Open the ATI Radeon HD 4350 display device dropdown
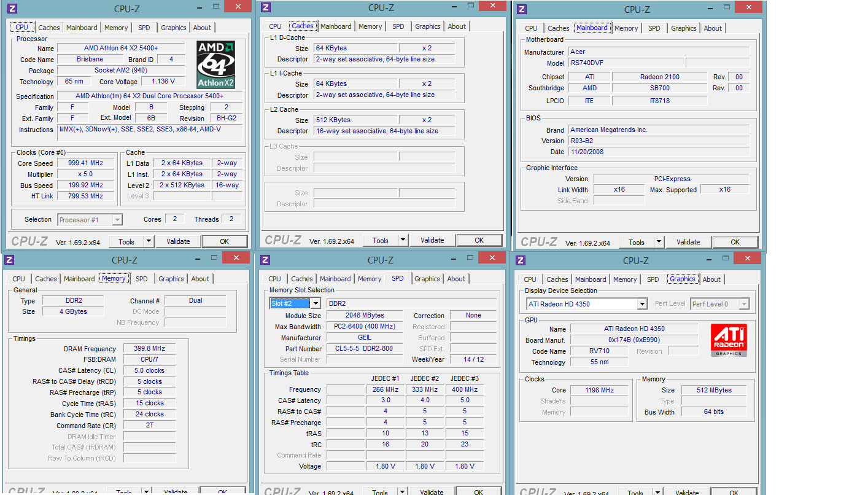Image resolution: width=868 pixels, height=495 pixels. 587,304
